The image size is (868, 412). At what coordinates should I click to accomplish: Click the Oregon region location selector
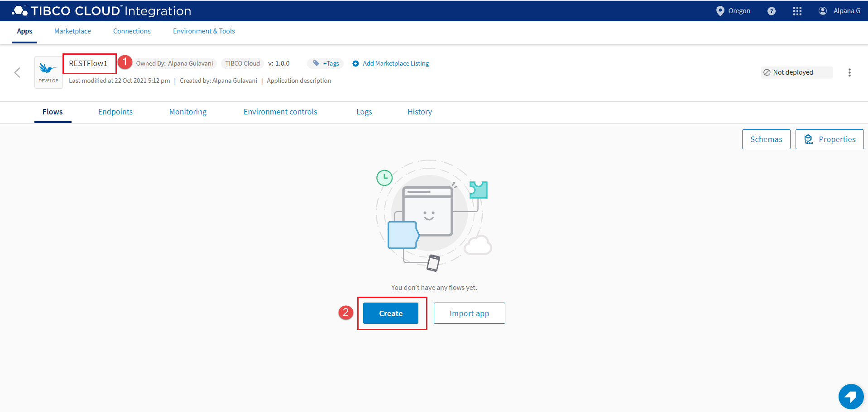click(733, 11)
